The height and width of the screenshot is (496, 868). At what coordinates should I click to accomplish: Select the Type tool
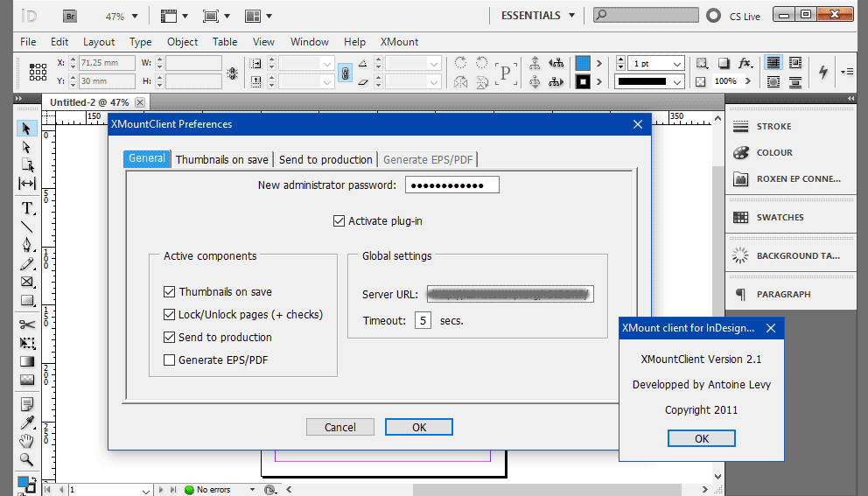(27, 207)
